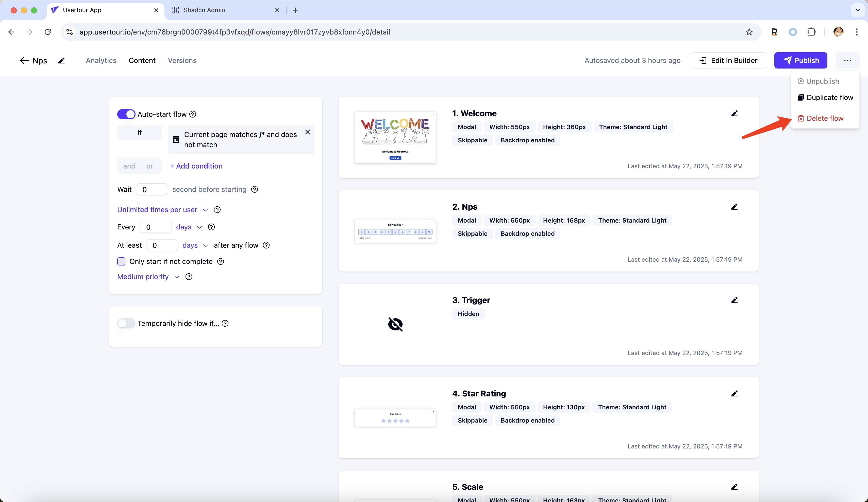Image resolution: width=868 pixels, height=502 pixels.
Task: Bookmark this page with star icon
Action: click(x=749, y=32)
